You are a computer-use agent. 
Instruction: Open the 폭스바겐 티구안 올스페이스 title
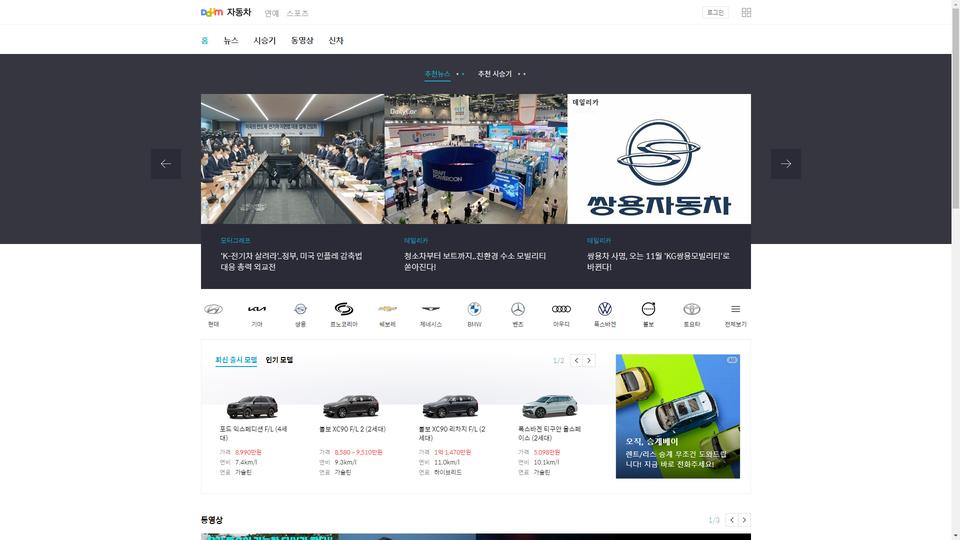pyautogui.click(x=549, y=433)
